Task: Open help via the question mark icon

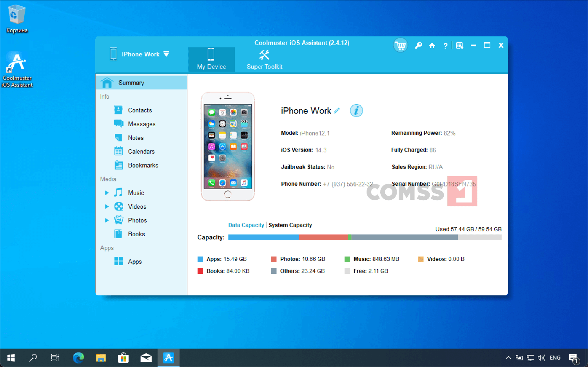Action: click(445, 46)
